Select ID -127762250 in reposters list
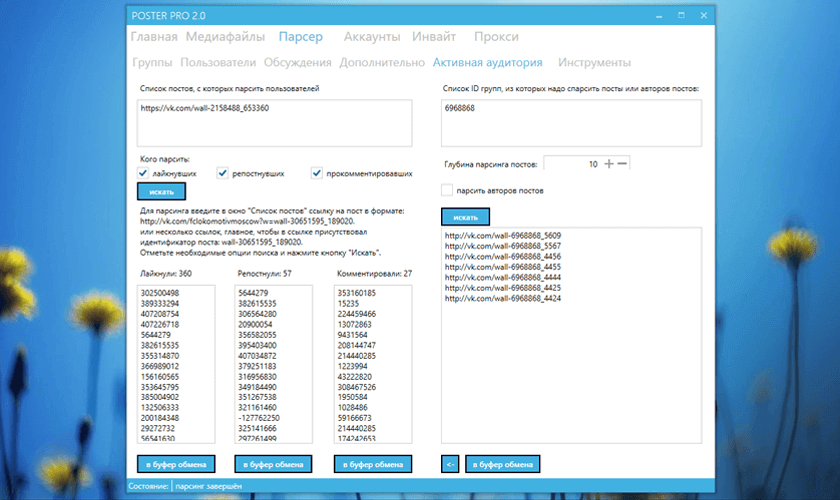Image resolution: width=840 pixels, height=500 pixels. pyautogui.click(x=259, y=418)
